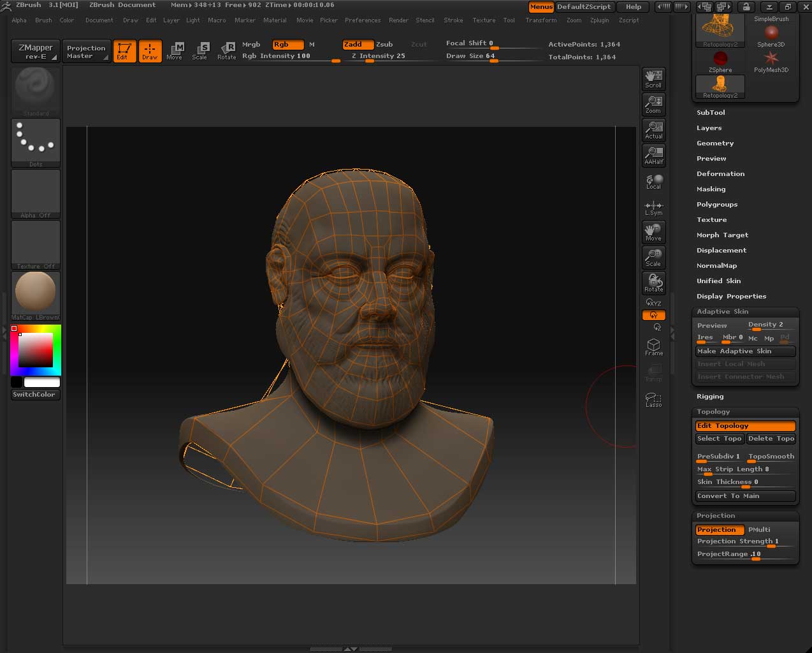Viewport: 812px width, 653px height.
Task: Click the Move button in top shelf
Action: pyautogui.click(x=175, y=51)
